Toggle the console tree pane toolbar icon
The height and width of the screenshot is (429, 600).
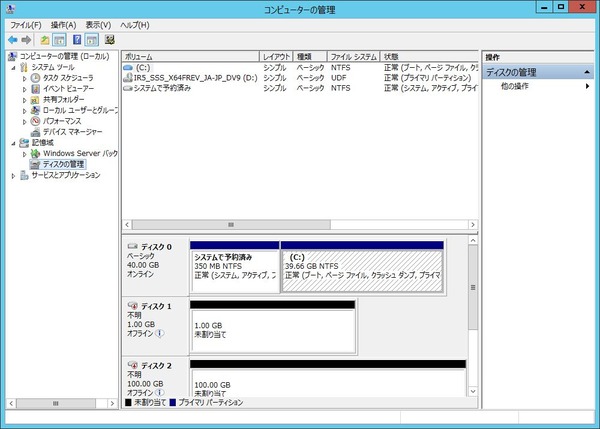(x=59, y=40)
